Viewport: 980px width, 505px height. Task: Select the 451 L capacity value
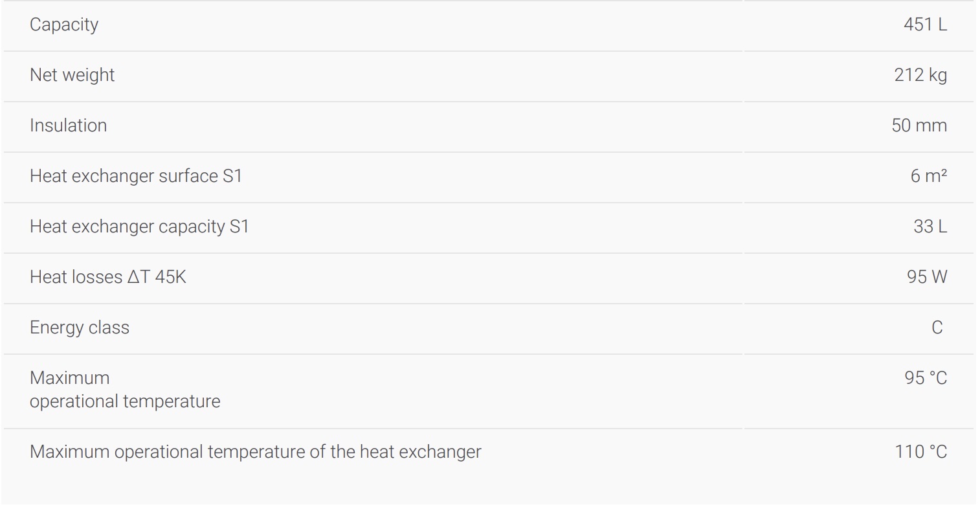925,25
